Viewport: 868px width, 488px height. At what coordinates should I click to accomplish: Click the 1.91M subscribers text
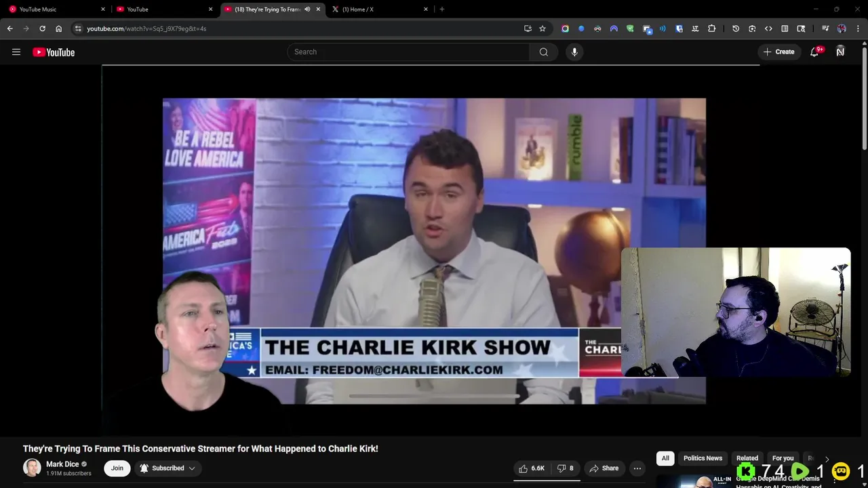68,474
